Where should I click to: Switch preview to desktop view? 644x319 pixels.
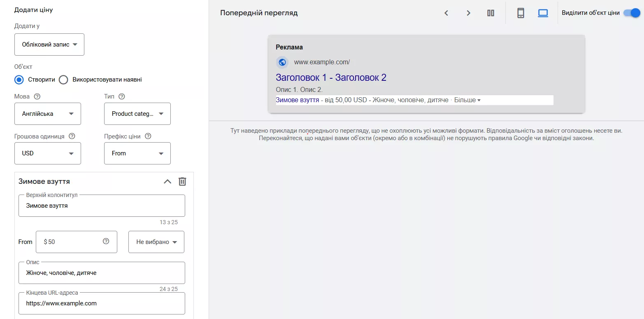[543, 13]
